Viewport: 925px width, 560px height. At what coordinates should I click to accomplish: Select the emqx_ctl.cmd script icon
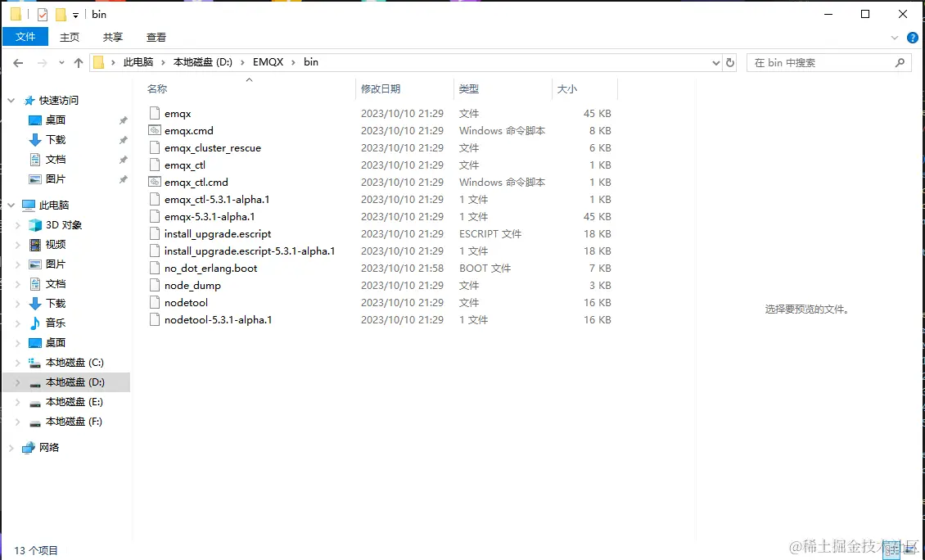click(155, 183)
